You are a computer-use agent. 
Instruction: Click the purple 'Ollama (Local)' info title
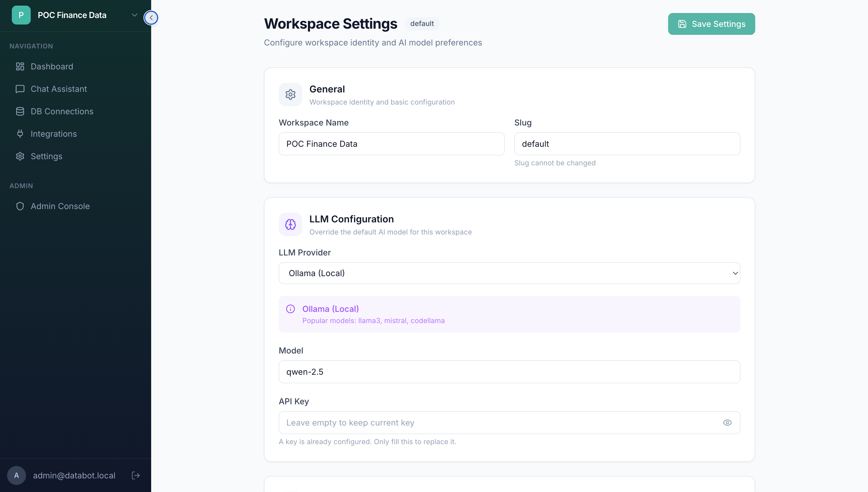click(x=330, y=309)
